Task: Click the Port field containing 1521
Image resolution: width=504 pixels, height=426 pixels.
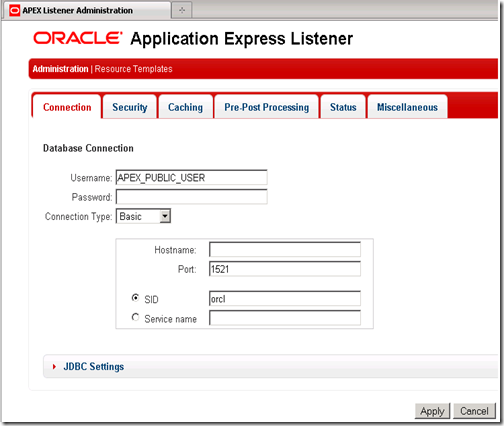Action: click(x=285, y=269)
